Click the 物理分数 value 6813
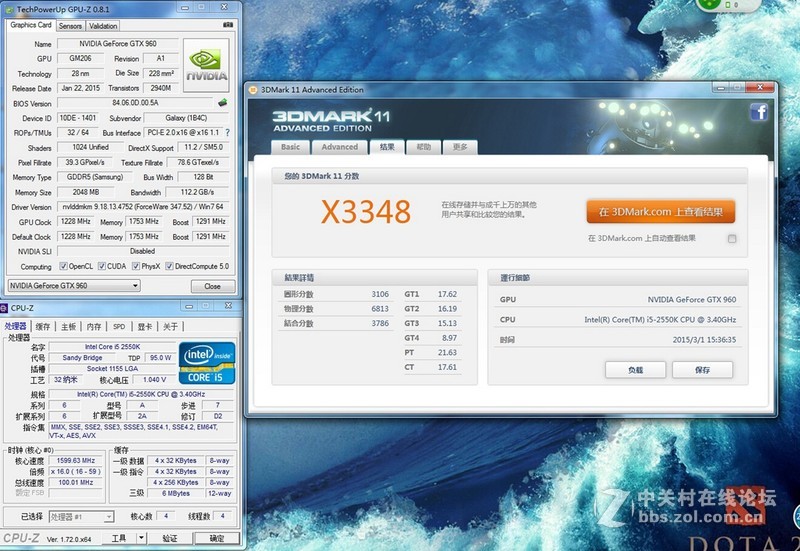Viewport: 800px width, 551px height. pos(380,309)
